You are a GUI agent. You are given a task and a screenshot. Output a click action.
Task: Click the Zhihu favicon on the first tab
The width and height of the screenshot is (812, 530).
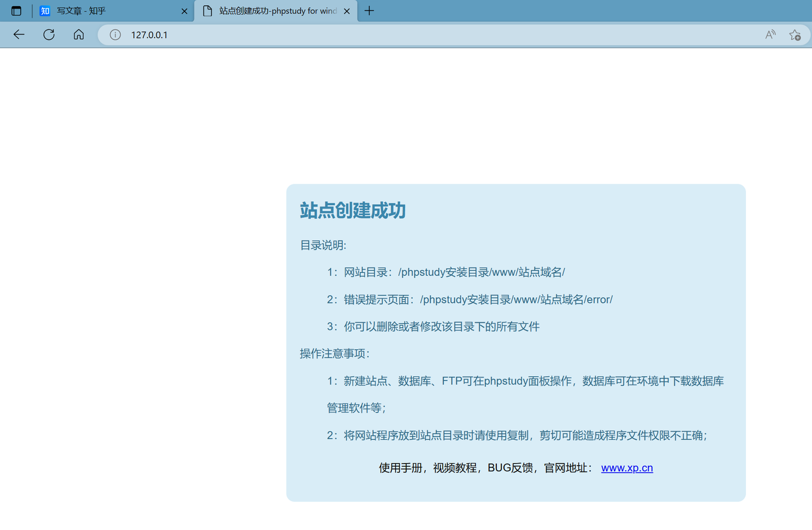(45, 11)
